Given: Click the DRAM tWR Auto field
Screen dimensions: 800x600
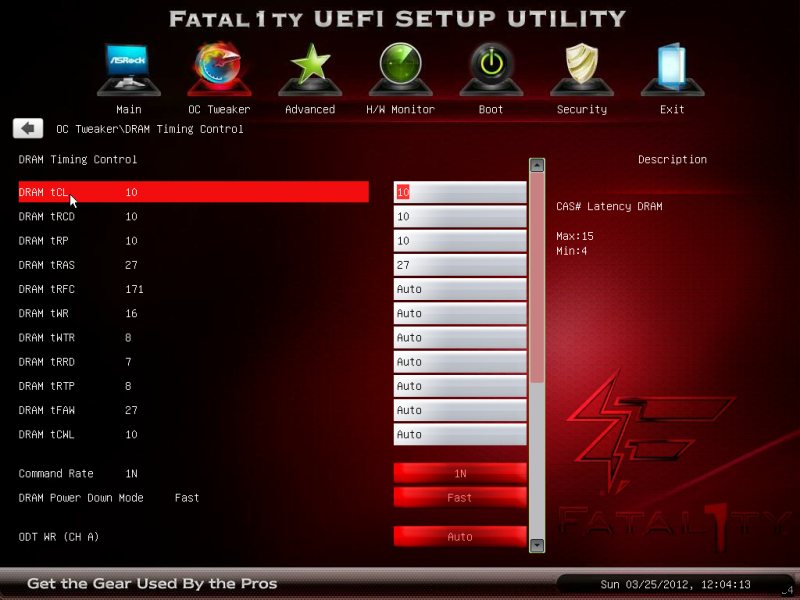Looking at the screenshot, I should point(460,313).
